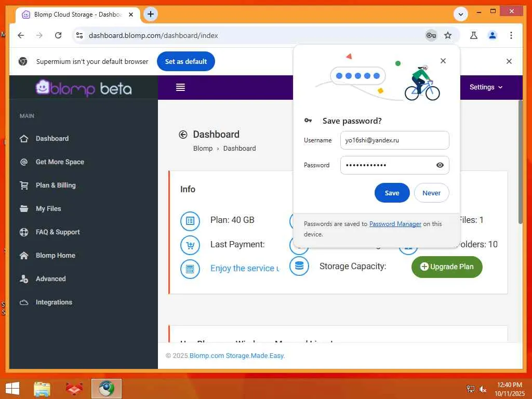This screenshot has width=532, height=399.
Task: Show password with the eye icon
Action: pyautogui.click(x=440, y=165)
